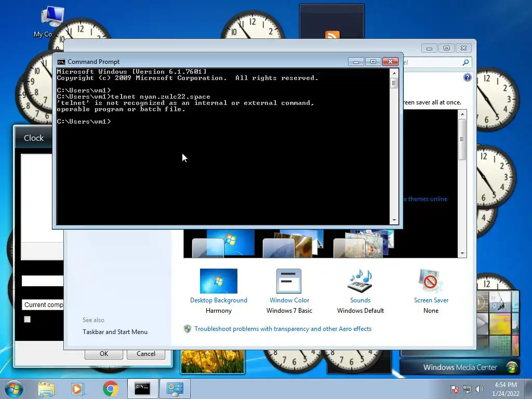Image resolution: width=532 pixels, height=399 pixels.
Task: Open Taskbar and Start Menu link
Action: pyautogui.click(x=115, y=332)
